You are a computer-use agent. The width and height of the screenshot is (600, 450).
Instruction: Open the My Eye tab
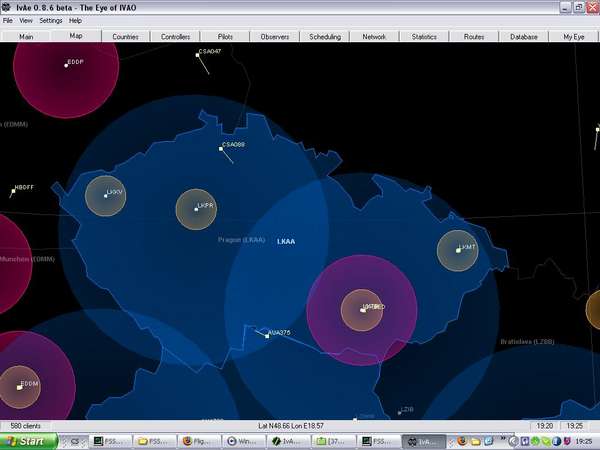pos(573,36)
